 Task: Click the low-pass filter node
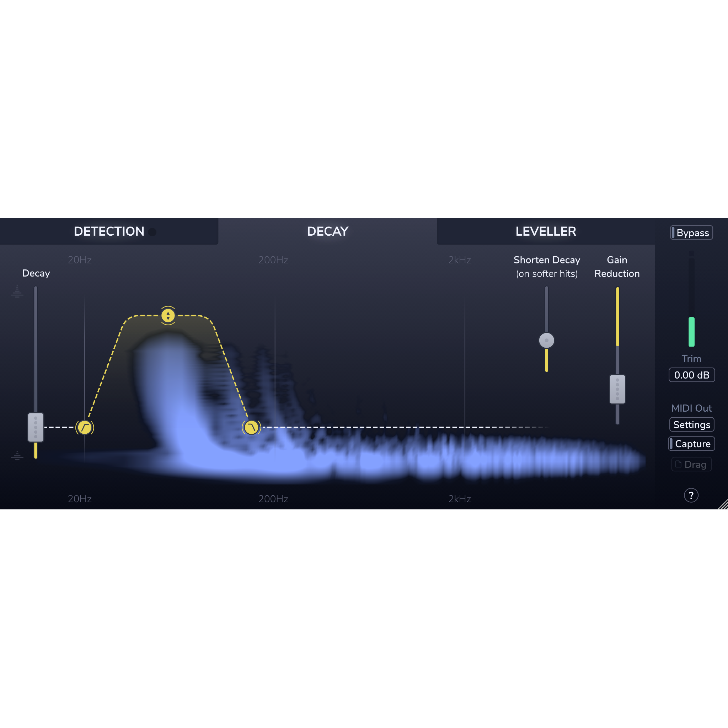coord(251,428)
